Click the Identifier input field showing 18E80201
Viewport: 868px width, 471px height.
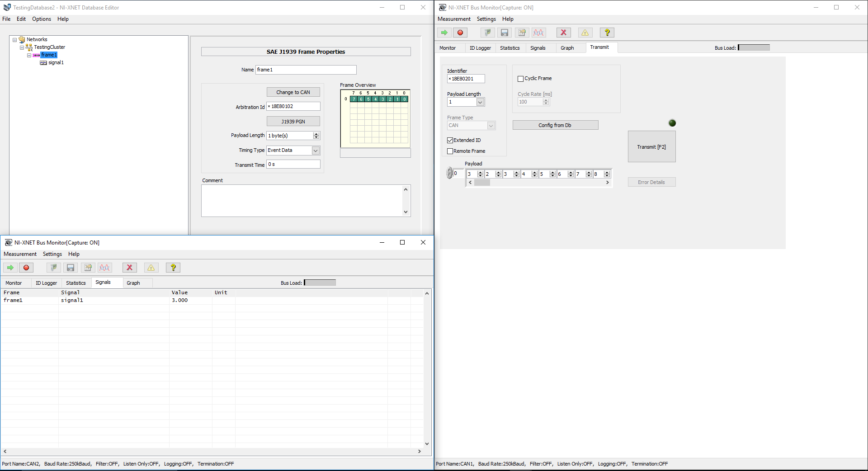[466, 79]
